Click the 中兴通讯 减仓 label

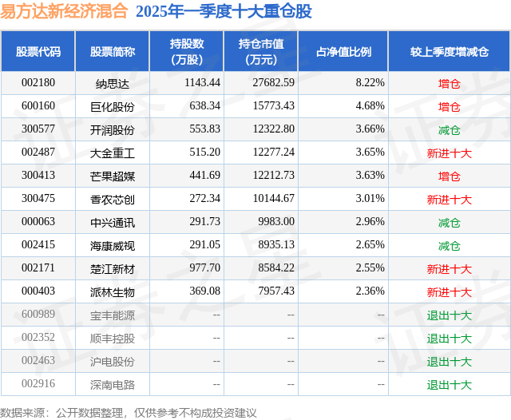tap(450, 223)
